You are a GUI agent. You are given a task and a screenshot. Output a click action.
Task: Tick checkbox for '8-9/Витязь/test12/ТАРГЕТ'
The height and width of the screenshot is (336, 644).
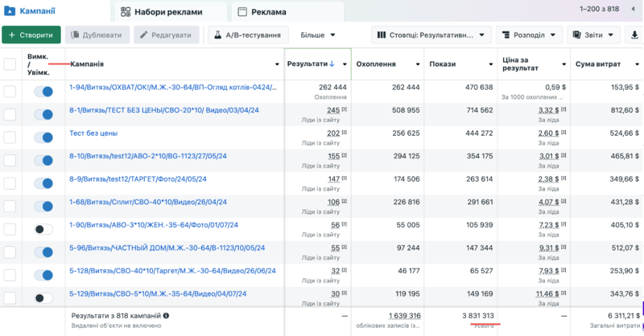pos(10,183)
